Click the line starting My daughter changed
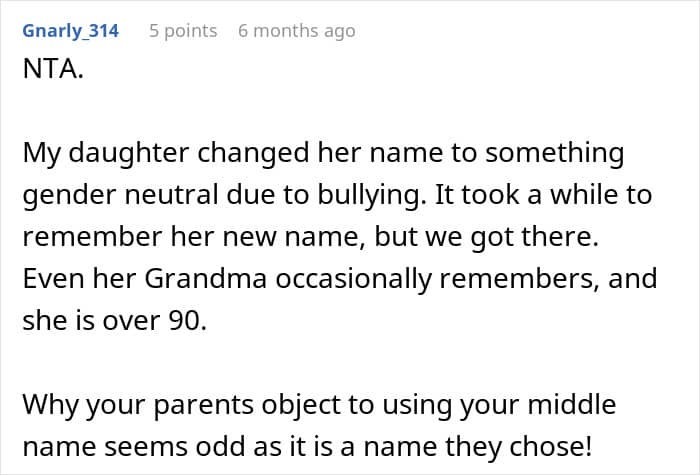 point(323,153)
